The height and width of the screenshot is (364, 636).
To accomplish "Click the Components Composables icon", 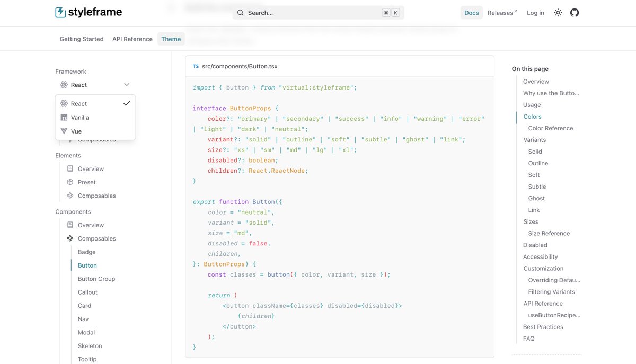I will pos(70,238).
